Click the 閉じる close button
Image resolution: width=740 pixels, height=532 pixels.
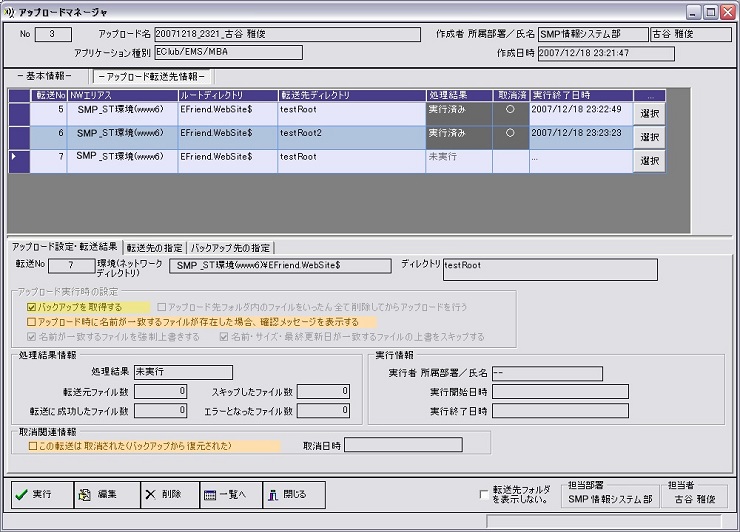[x=294, y=495]
